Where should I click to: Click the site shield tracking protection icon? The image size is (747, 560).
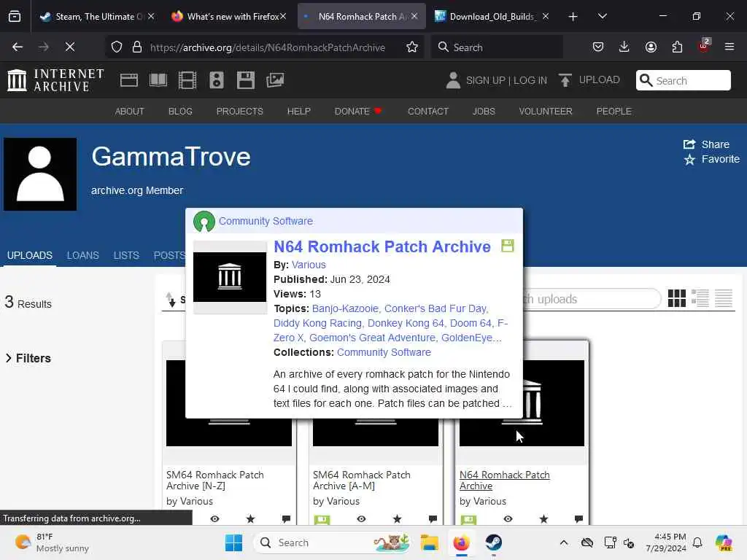tap(117, 47)
